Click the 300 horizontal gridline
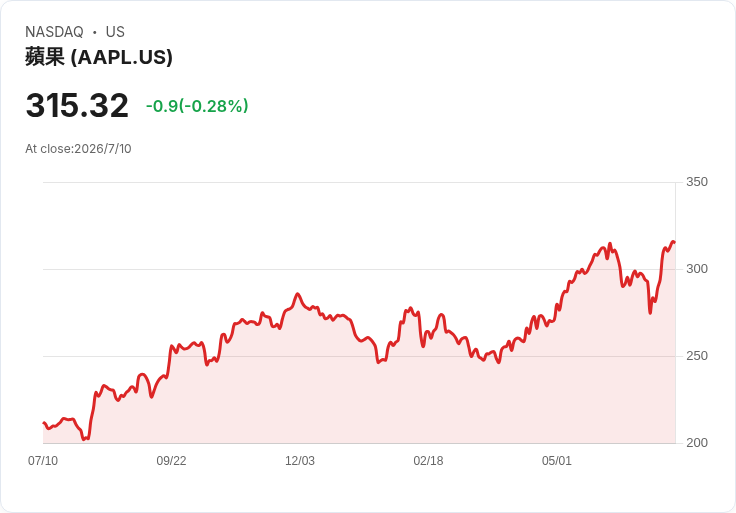The width and height of the screenshot is (736, 513). coord(359,269)
